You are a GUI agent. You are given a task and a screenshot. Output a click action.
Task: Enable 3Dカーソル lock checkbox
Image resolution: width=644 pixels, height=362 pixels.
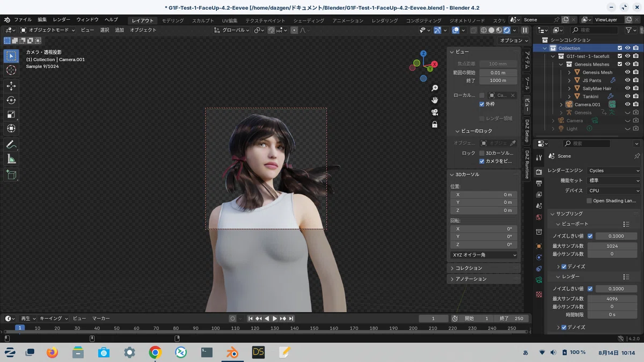[x=481, y=153]
